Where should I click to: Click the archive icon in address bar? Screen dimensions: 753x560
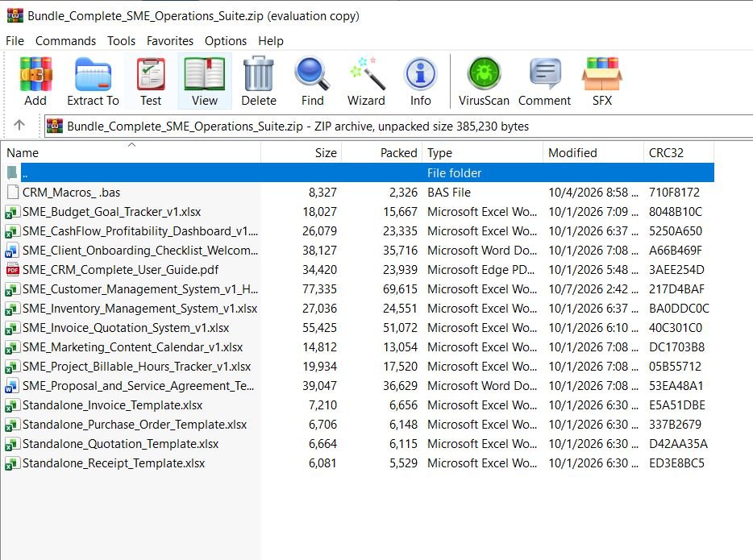click(x=55, y=126)
